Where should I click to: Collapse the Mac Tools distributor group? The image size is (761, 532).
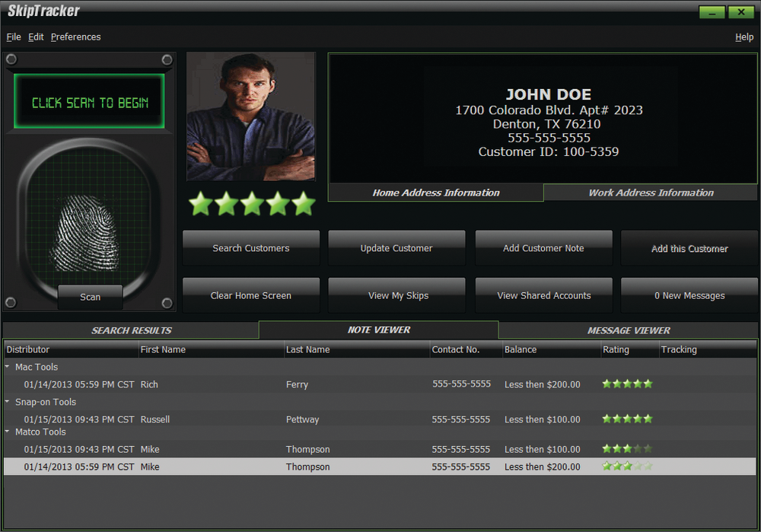click(8, 367)
